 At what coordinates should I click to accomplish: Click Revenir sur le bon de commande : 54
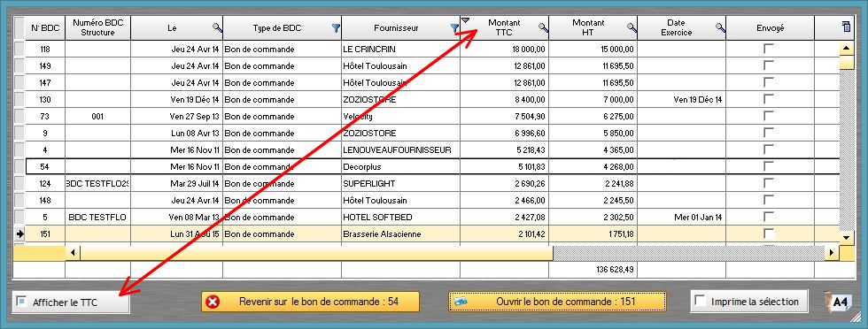(x=310, y=302)
